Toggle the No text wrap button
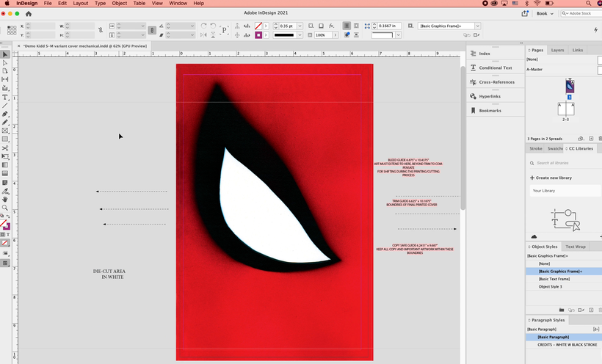This screenshot has width=602, height=364. tap(347, 26)
